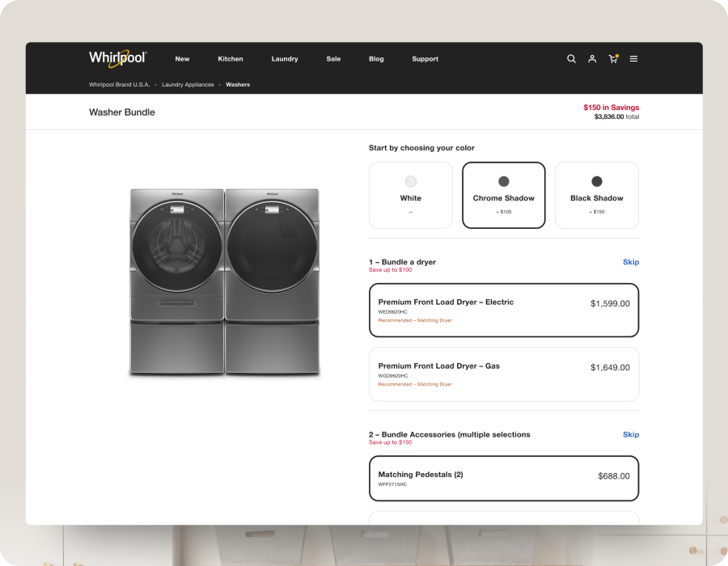View the shopping cart icon
Viewport: 728px width, 566px height.
(x=613, y=59)
